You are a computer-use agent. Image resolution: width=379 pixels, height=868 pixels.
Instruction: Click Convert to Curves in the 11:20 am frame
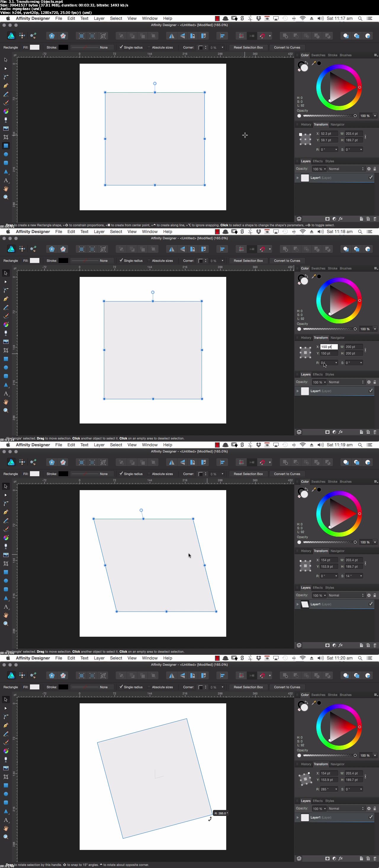click(287, 687)
